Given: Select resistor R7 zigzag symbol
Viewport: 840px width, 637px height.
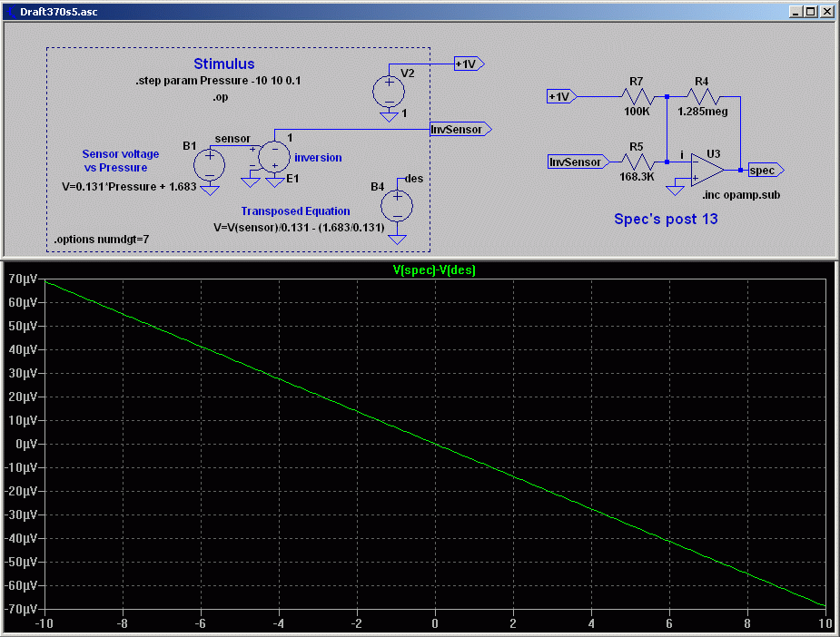Looking at the screenshot, I should [x=638, y=97].
